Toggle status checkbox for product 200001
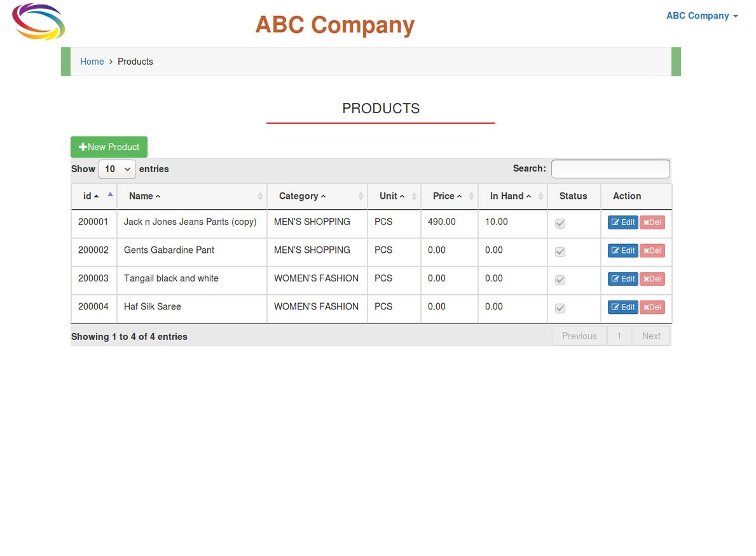 pos(560,224)
